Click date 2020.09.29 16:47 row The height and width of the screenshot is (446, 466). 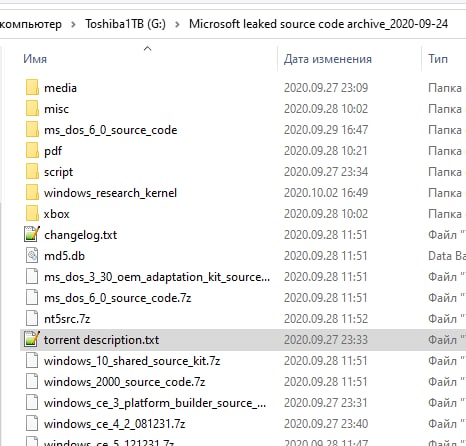[x=326, y=130]
